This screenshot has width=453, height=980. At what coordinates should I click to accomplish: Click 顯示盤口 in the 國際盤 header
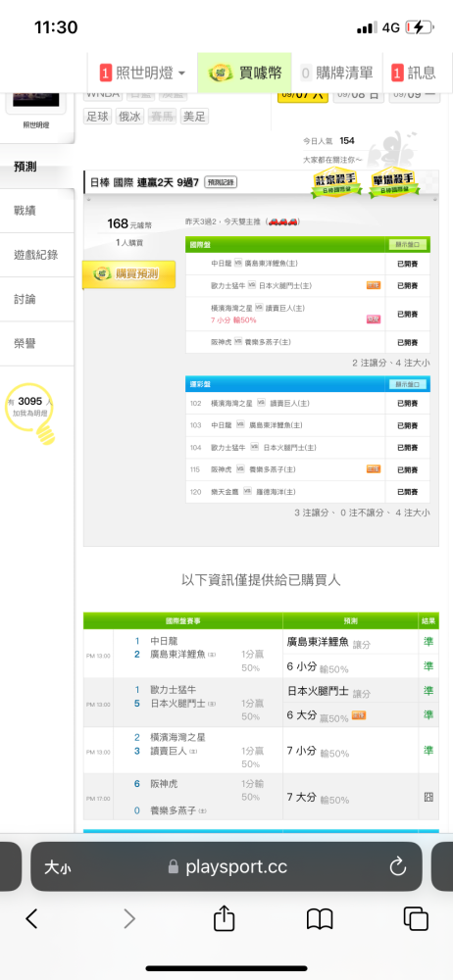[x=407, y=244]
